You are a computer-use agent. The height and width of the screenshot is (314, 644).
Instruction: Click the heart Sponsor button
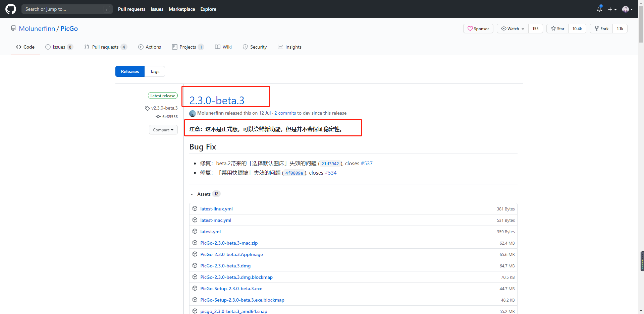(x=478, y=28)
